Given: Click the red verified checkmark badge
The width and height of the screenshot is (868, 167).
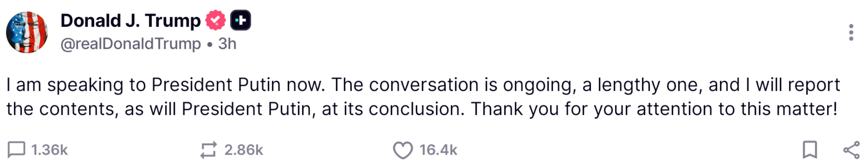Looking at the screenshot, I should tap(215, 20).
